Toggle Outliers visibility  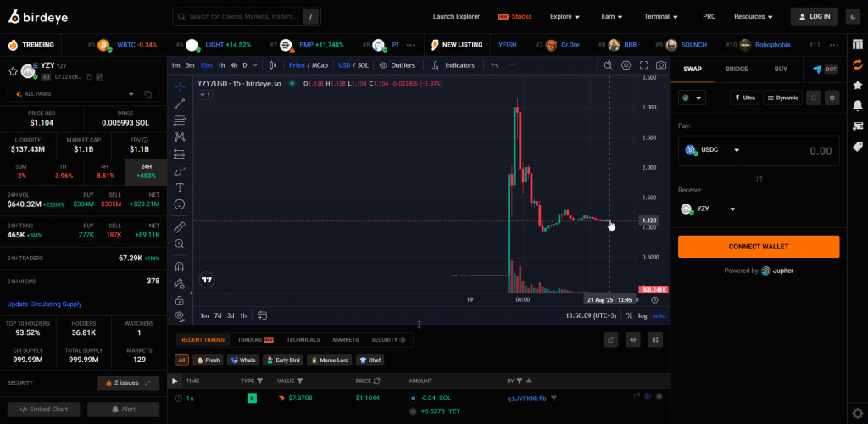pyautogui.click(x=397, y=65)
